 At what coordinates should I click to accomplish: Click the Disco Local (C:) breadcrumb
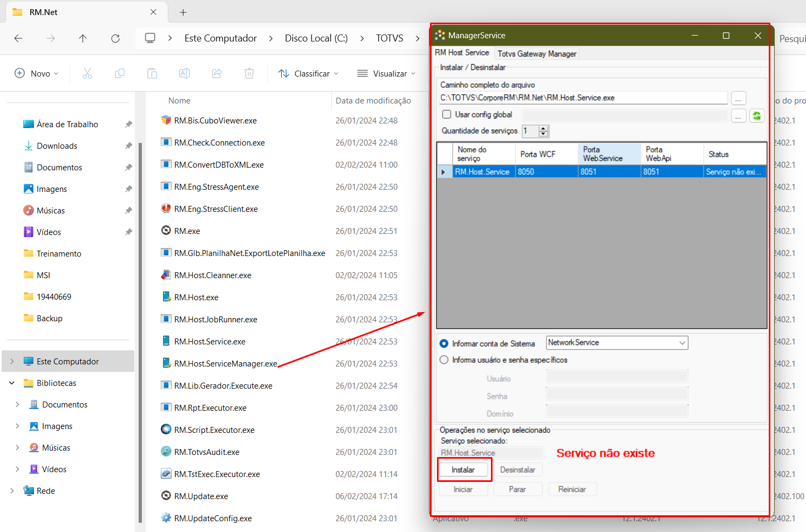[316, 38]
